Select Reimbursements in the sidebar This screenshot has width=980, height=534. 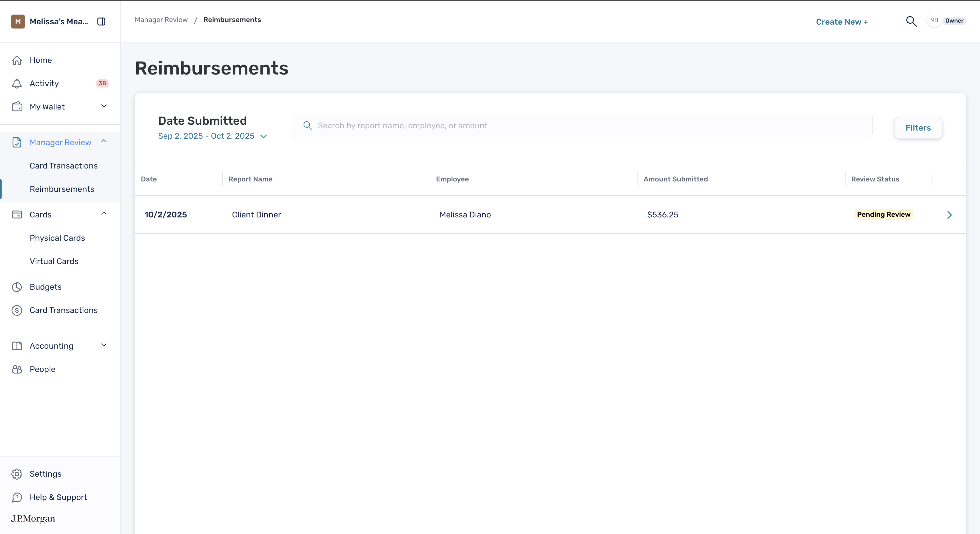62,189
